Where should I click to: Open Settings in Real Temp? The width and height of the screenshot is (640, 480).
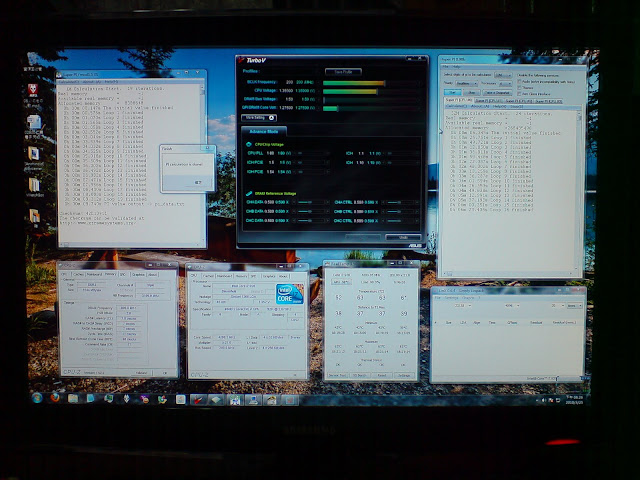pos(404,375)
